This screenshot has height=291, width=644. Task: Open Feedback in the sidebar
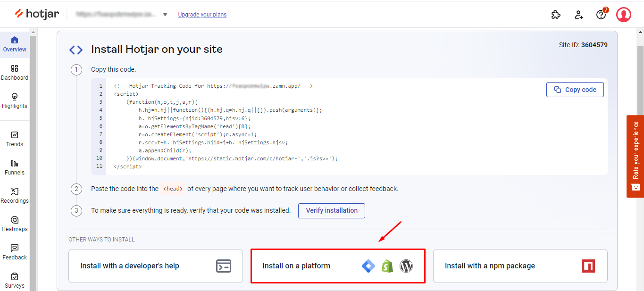tap(15, 252)
